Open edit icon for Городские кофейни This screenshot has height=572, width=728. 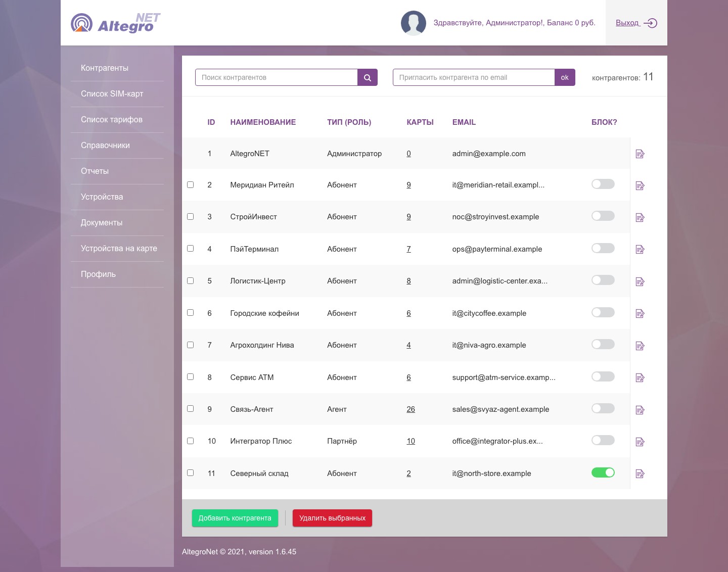coord(640,314)
